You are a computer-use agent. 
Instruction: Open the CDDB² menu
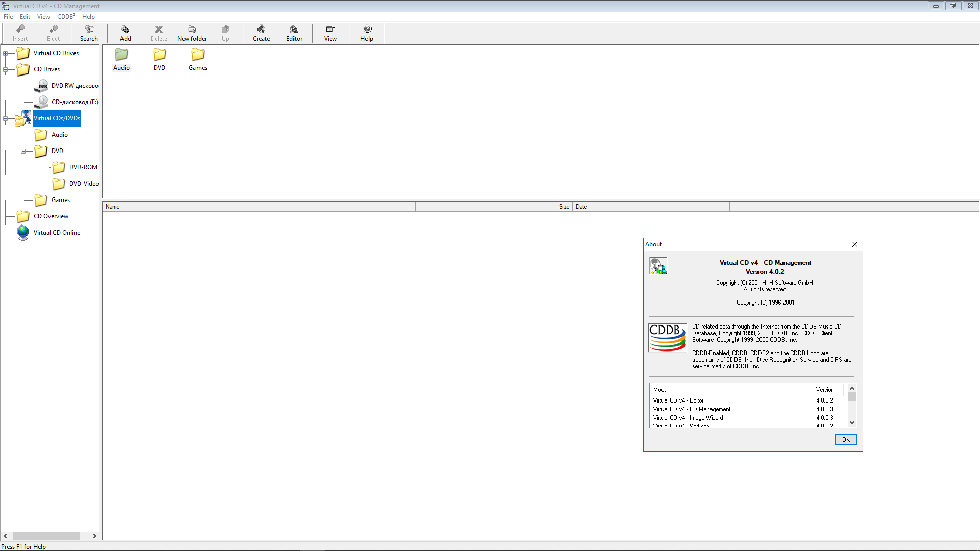point(66,16)
